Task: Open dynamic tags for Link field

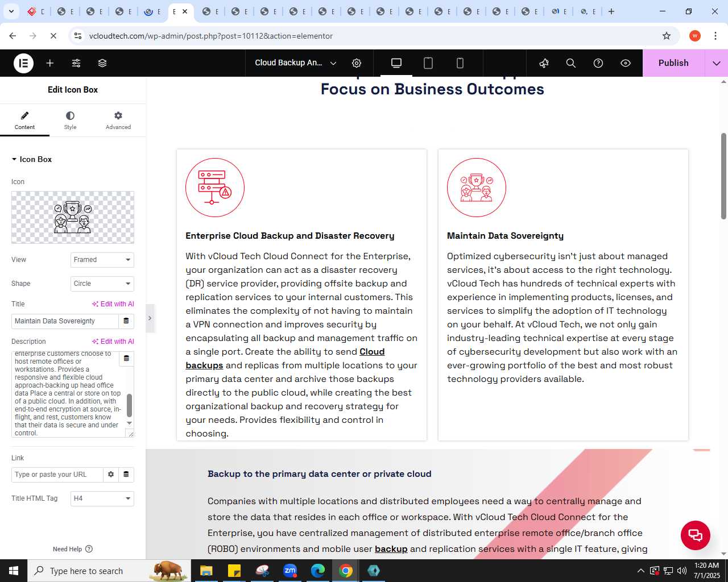Action: tap(126, 475)
